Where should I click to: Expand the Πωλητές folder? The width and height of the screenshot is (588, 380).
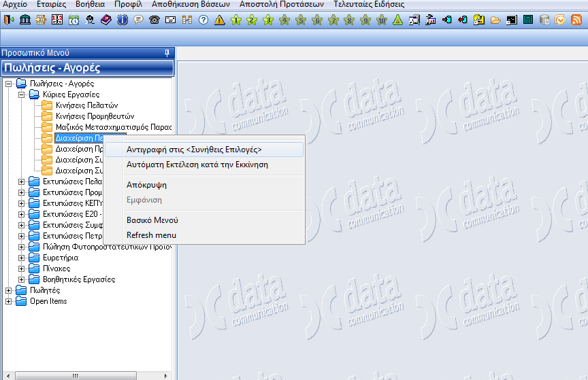[x=9, y=290]
